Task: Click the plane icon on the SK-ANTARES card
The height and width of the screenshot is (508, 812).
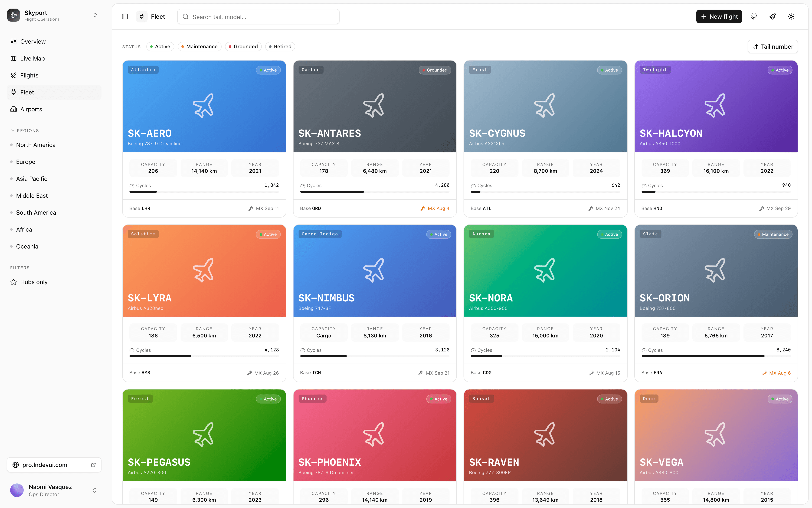Action: coord(374,106)
